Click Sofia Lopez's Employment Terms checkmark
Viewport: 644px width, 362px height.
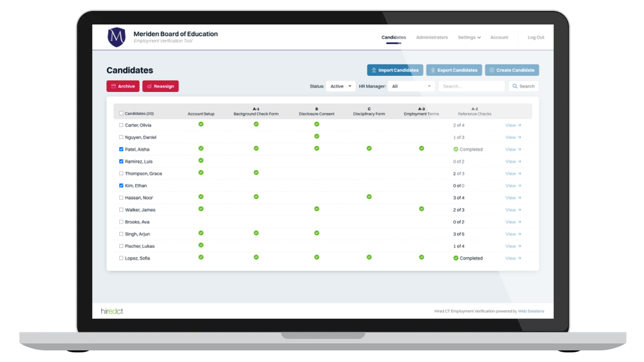[421, 257]
